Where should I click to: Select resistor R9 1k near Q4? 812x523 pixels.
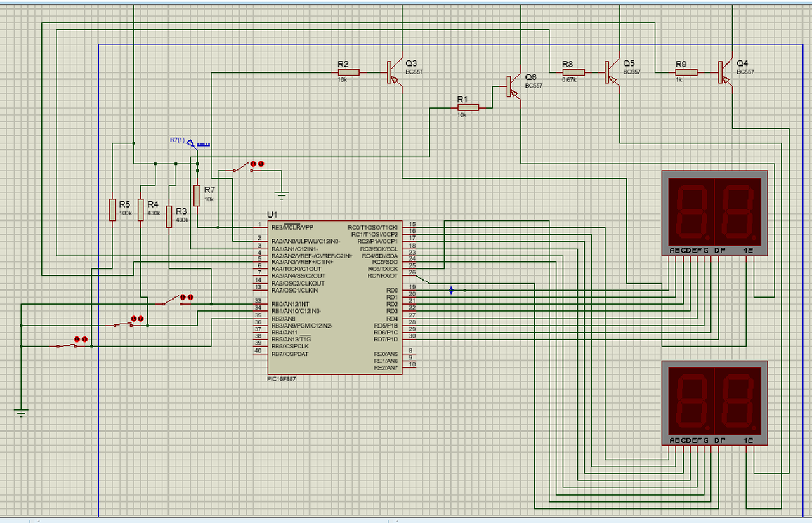tap(686, 72)
